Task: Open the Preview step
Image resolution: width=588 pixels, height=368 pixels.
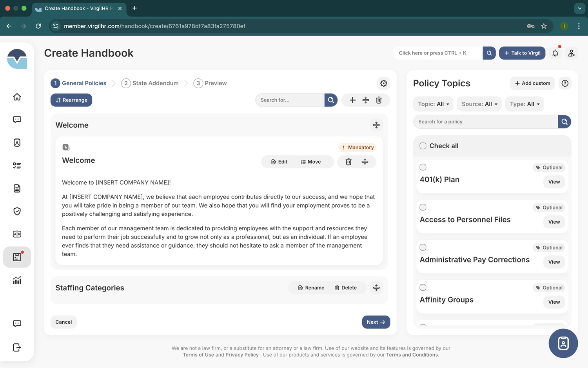Action: pyautogui.click(x=216, y=83)
